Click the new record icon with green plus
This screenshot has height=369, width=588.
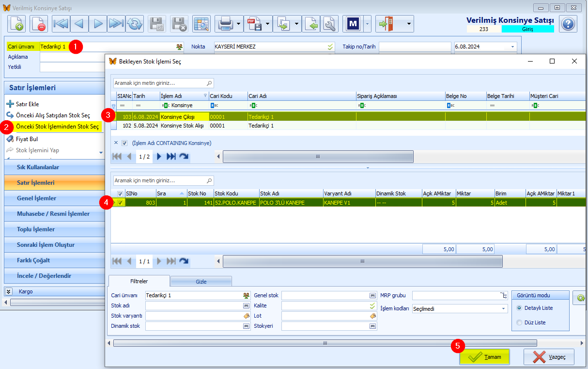tap(16, 23)
